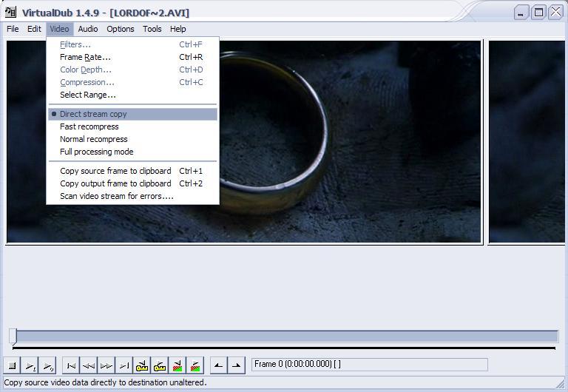The image size is (568, 392).
Task: Click the greyed Compression... entry
Action: 132,82
